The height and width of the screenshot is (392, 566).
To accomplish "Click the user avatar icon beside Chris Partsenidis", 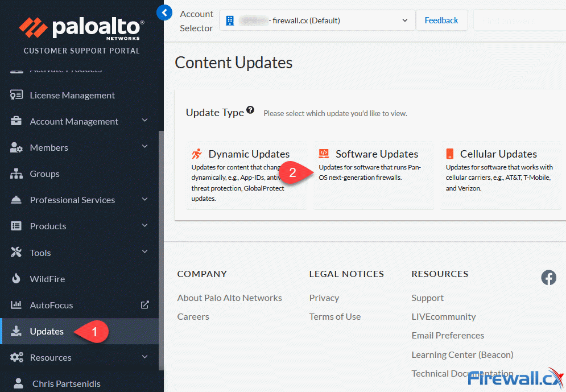I will click(18, 383).
